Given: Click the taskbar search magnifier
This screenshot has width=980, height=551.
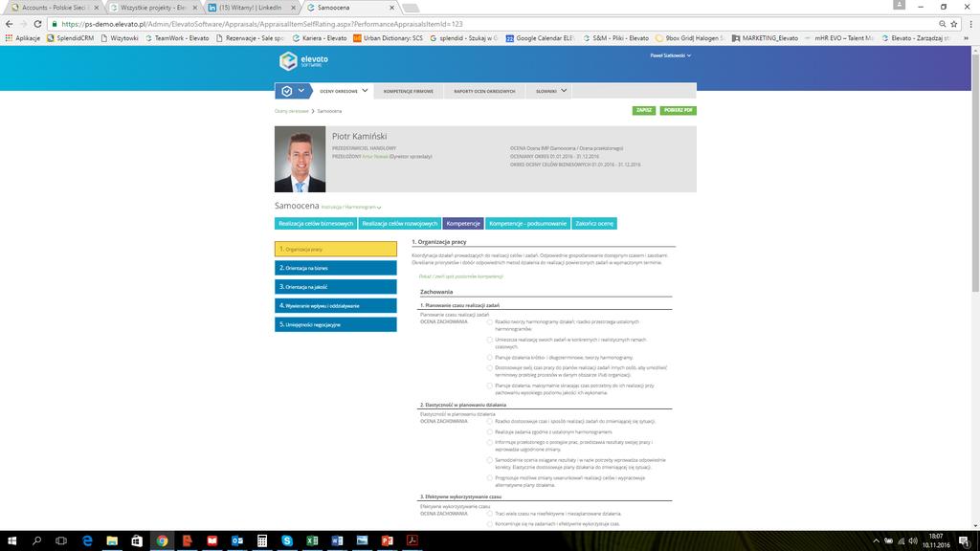Looking at the screenshot, I should click(36, 540).
